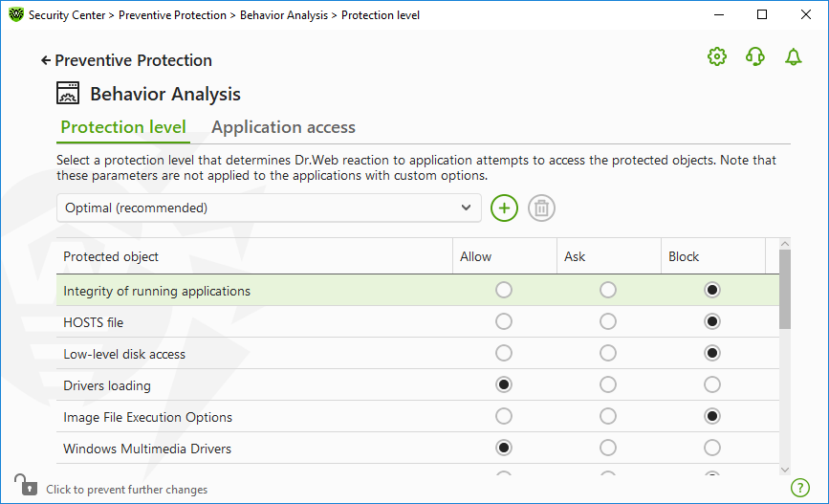Screen dimensions: 829x504
Task: Set HOSTS file to Ask
Action: 607,321
